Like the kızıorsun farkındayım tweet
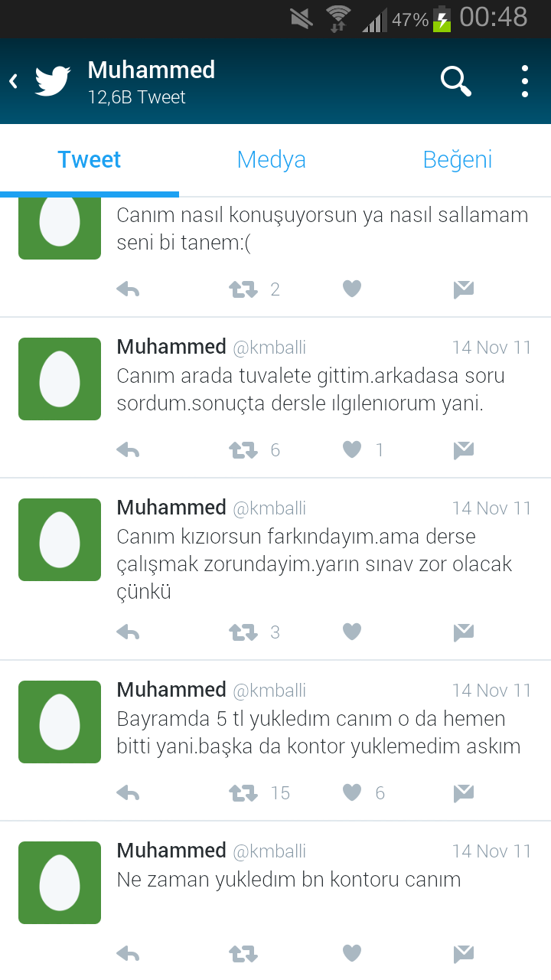 click(x=352, y=632)
